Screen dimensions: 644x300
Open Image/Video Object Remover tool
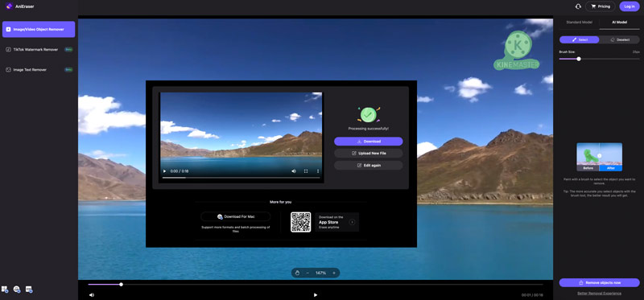coord(39,29)
